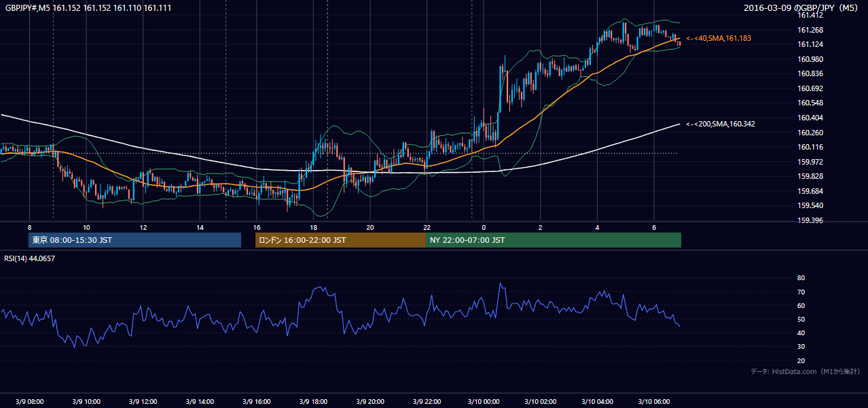Click price axis value 159.972
This screenshot has height=408, width=868.
(810, 162)
